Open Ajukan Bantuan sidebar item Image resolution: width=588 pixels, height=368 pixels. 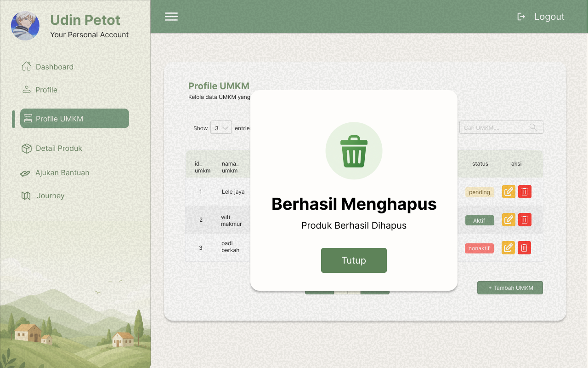(55, 173)
